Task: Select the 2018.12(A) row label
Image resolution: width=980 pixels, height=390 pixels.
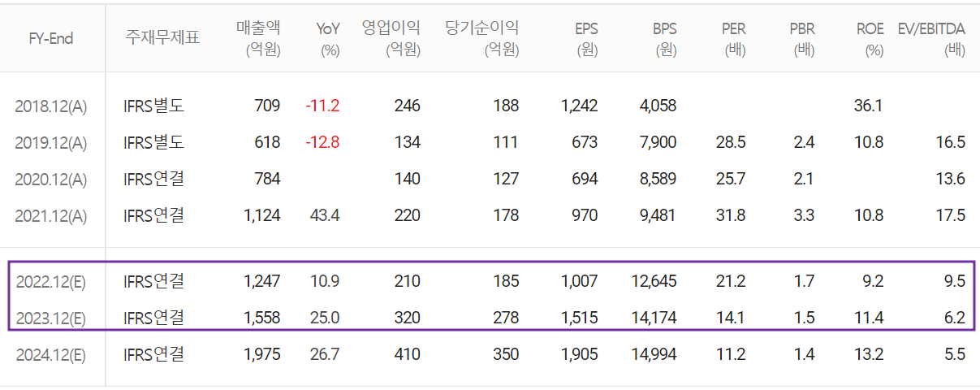Action: coord(50,106)
